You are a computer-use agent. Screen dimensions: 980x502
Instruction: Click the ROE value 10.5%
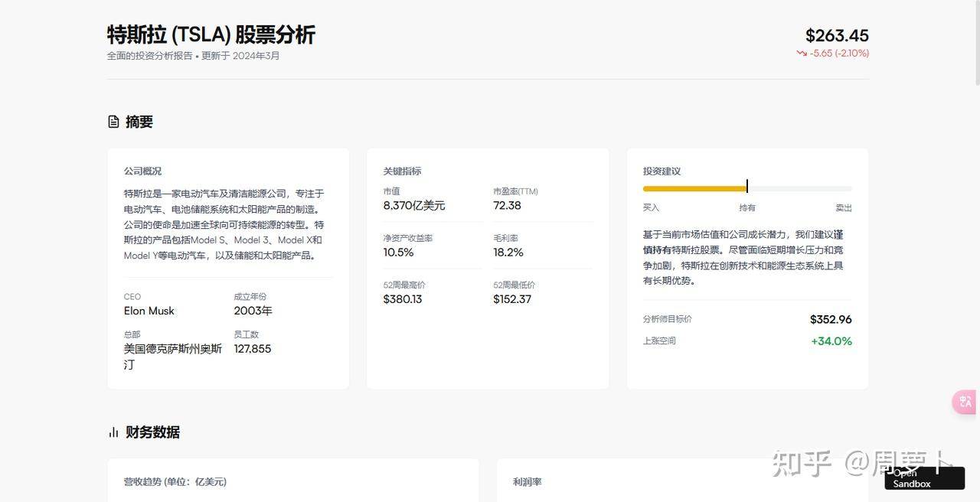click(398, 253)
